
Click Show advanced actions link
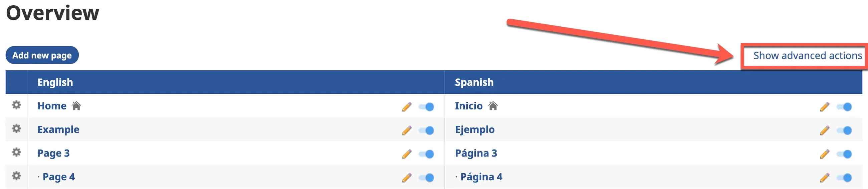[807, 56]
